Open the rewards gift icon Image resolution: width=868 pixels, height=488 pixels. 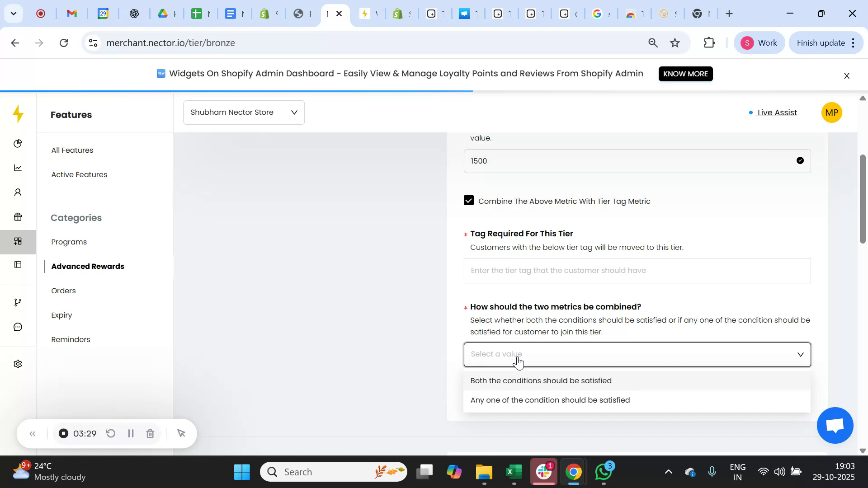click(x=18, y=217)
